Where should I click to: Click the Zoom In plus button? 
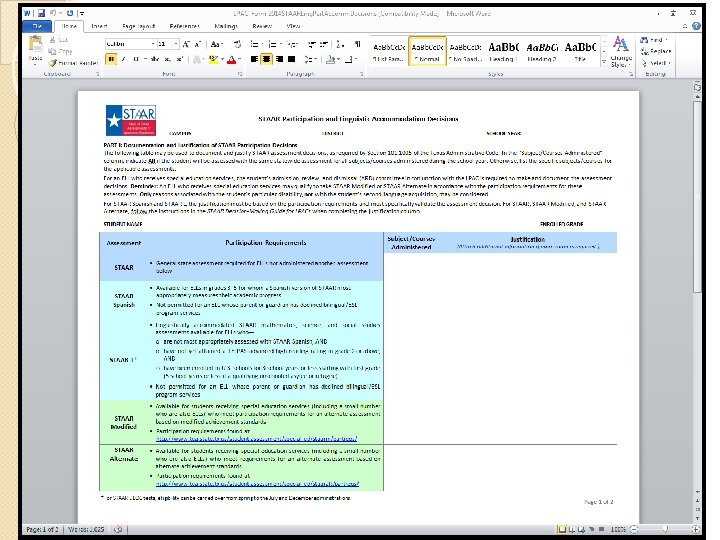696,529
